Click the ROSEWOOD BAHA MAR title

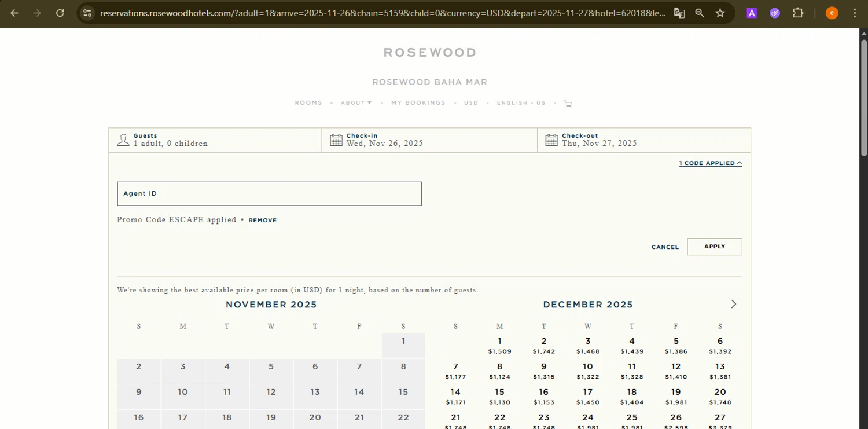[429, 82]
